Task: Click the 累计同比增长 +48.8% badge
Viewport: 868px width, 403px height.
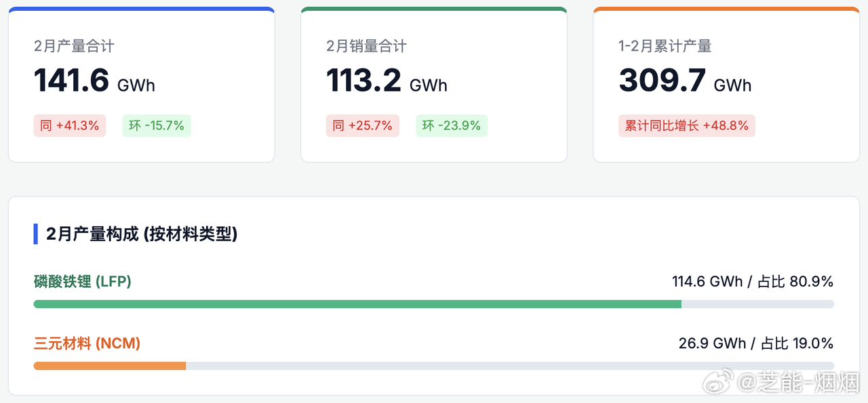Action: tap(687, 126)
